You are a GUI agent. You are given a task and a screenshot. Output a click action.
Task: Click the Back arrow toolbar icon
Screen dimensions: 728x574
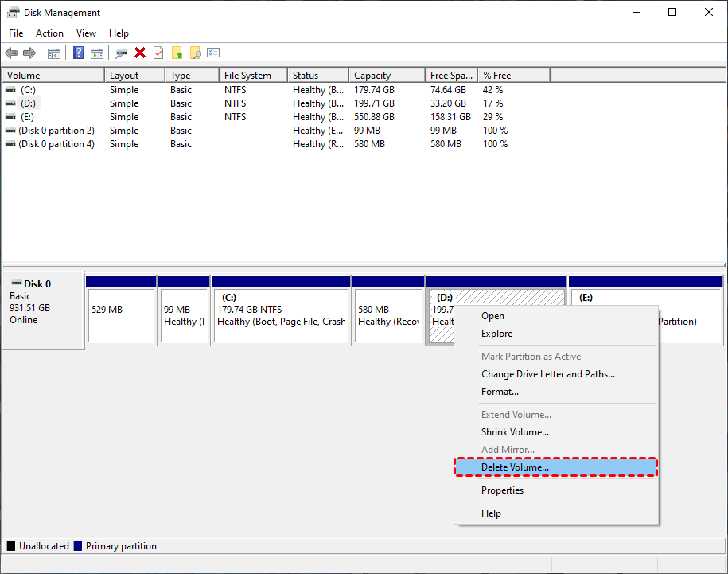click(11, 53)
